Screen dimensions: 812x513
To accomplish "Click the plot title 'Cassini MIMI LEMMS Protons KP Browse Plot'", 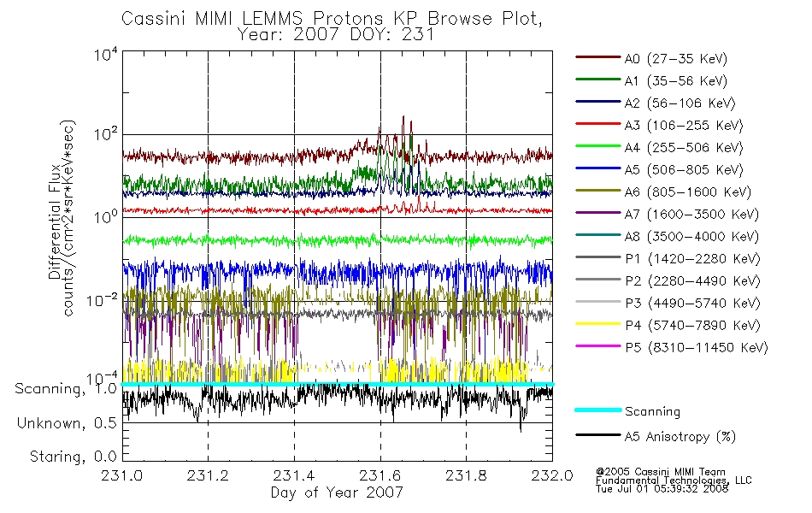I will (x=332, y=19).
